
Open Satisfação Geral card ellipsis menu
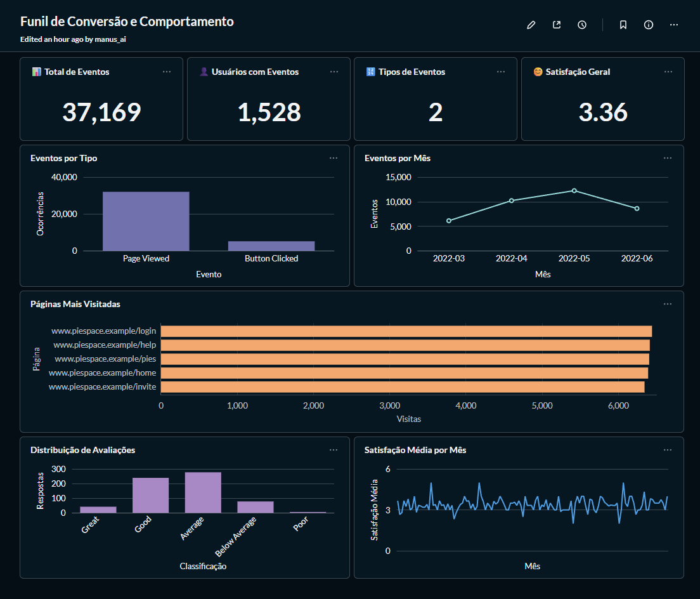click(x=668, y=72)
